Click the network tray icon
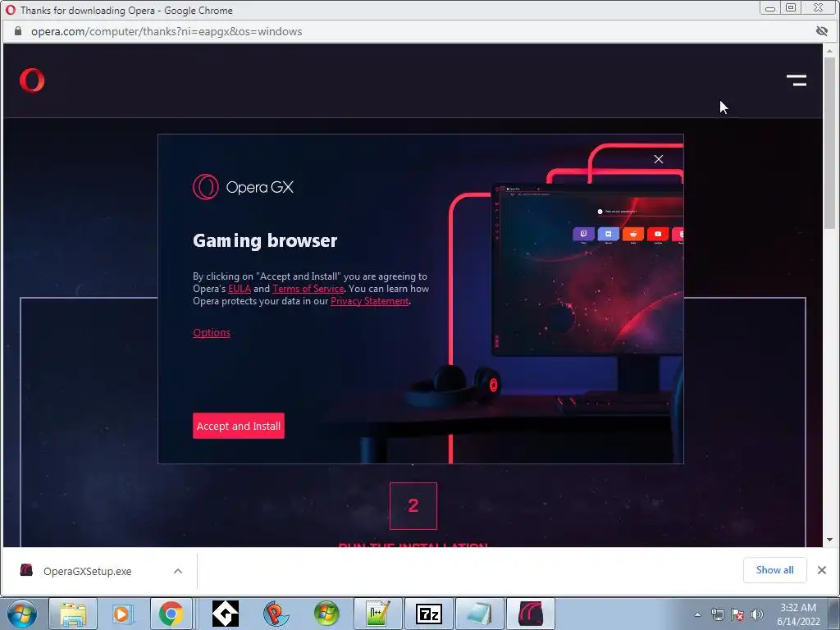 [717, 614]
